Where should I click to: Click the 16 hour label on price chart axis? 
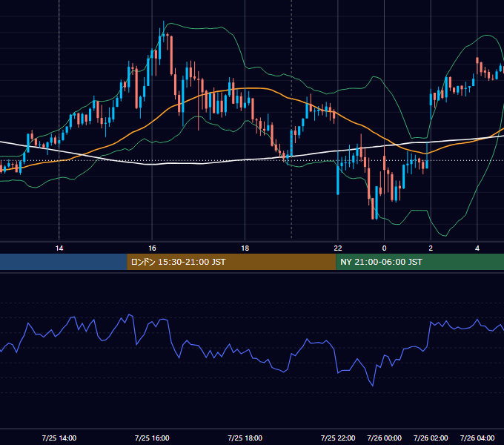152,248
